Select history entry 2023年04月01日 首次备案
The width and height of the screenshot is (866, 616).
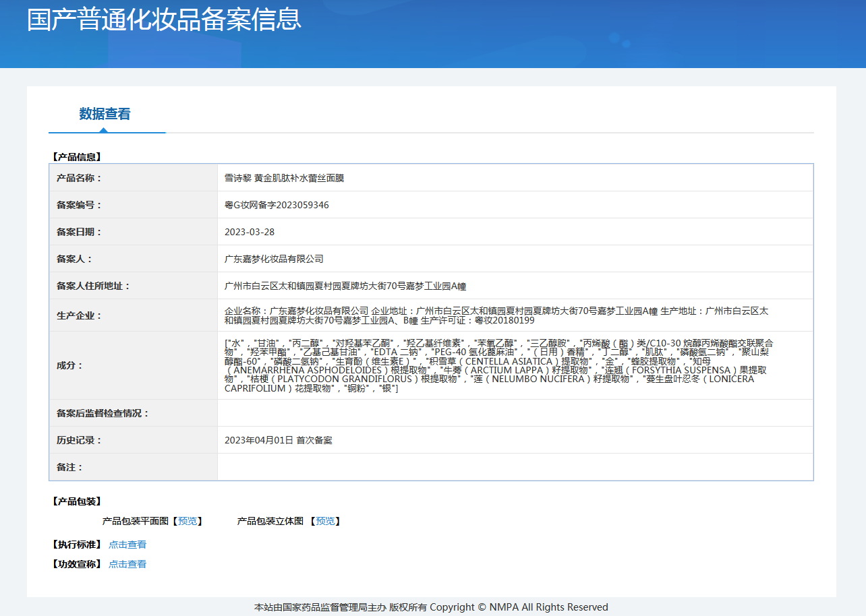(x=278, y=440)
